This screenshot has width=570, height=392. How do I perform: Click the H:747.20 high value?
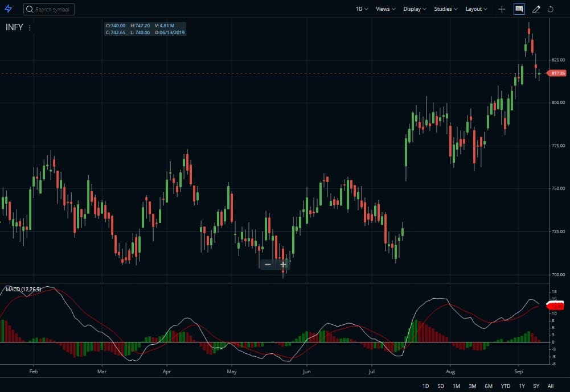[x=140, y=26]
